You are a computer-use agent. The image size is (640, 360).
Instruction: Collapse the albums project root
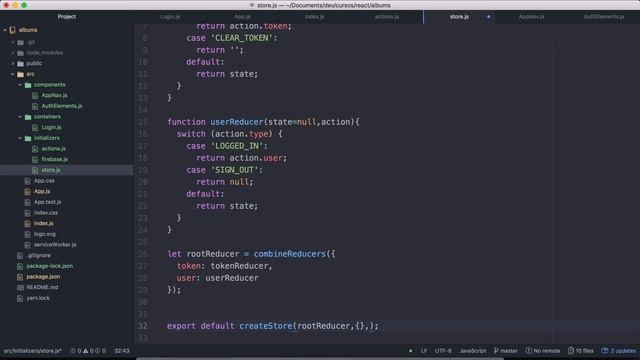pyautogui.click(x=5, y=30)
